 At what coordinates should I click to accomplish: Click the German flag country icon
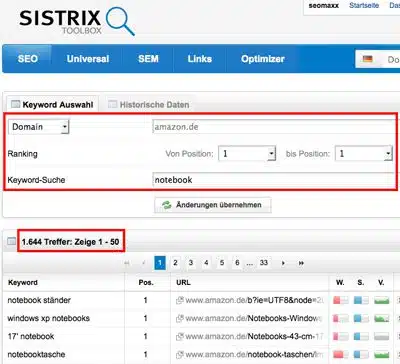[x=368, y=59]
